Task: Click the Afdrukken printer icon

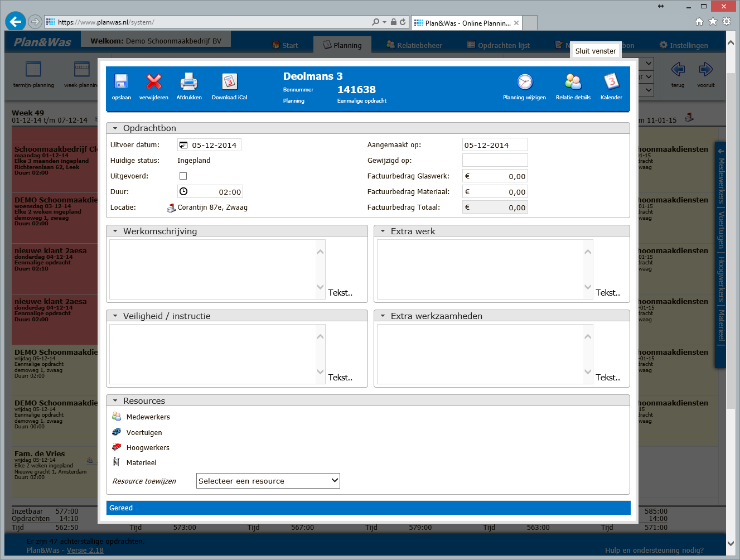Action: click(x=189, y=81)
